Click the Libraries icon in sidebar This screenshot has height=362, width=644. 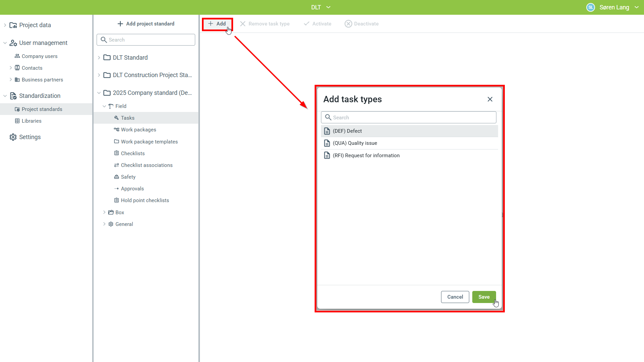(x=17, y=121)
